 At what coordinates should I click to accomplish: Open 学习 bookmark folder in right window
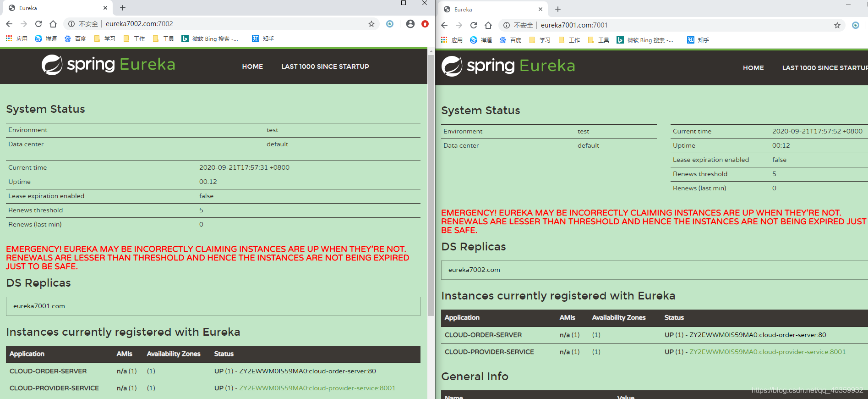point(540,40)
